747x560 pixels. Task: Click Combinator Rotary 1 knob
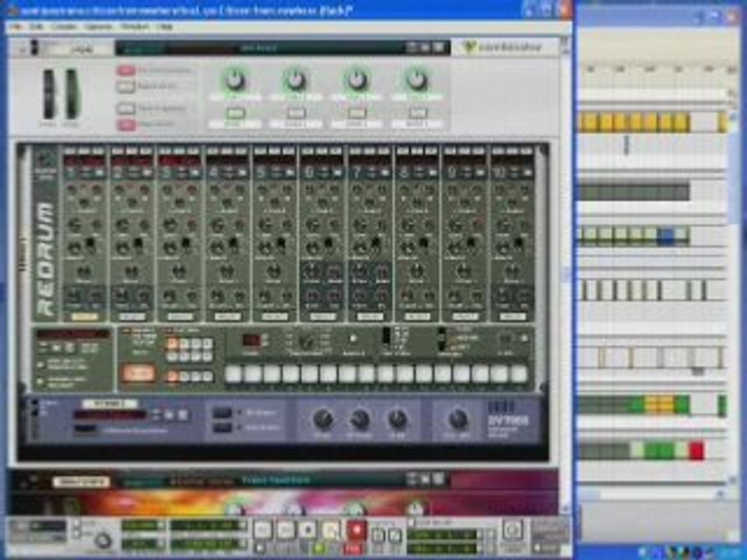tap(235, 80)
